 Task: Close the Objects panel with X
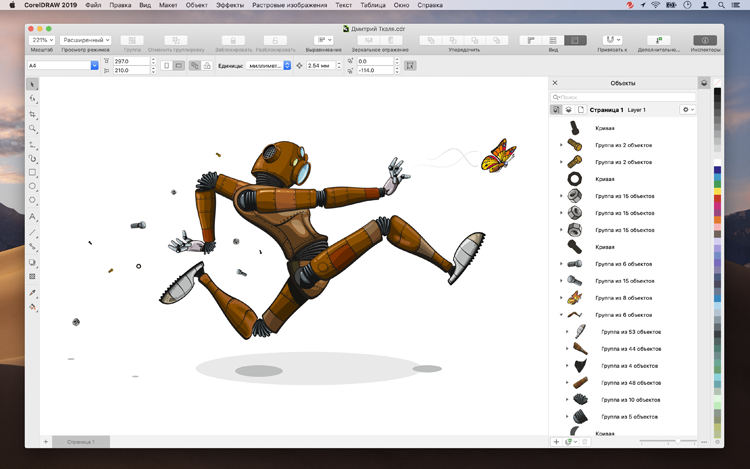coord(555,83)
